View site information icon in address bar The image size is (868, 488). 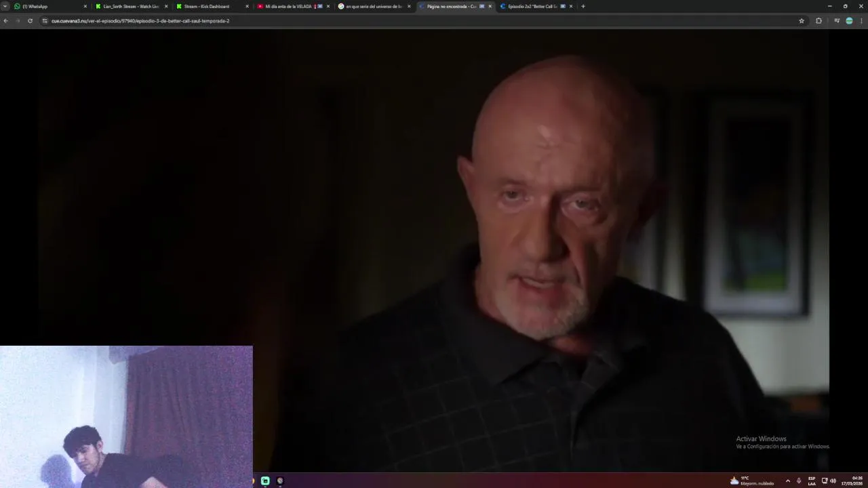(x=45, y=20)
